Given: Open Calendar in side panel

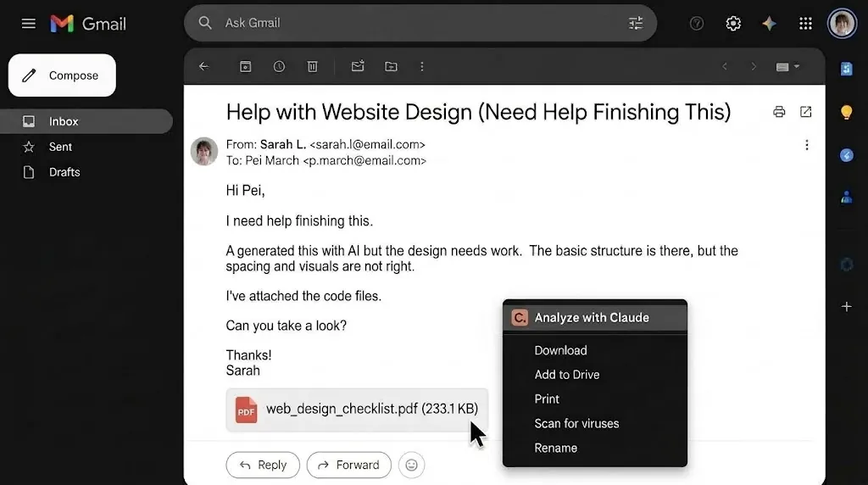Looking at the screenshot, I should coord(847,69).
